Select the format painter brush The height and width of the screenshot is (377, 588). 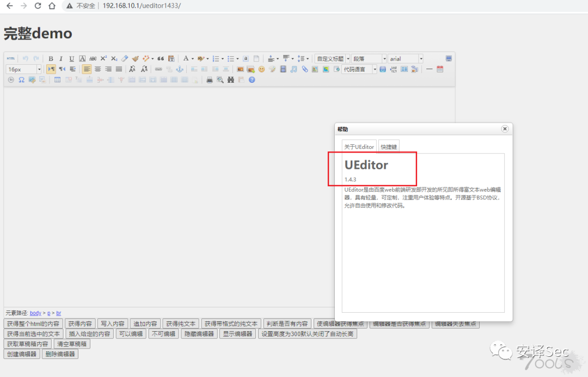pos(136,58)
